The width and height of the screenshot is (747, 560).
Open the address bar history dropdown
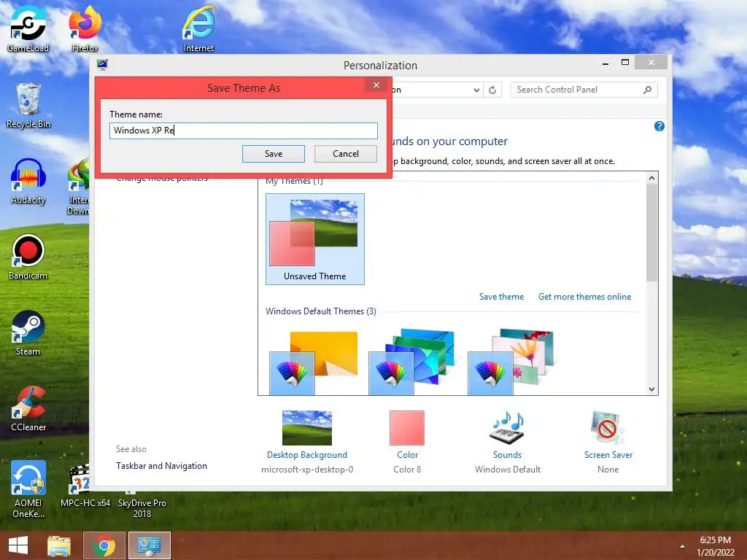point(476,90)
